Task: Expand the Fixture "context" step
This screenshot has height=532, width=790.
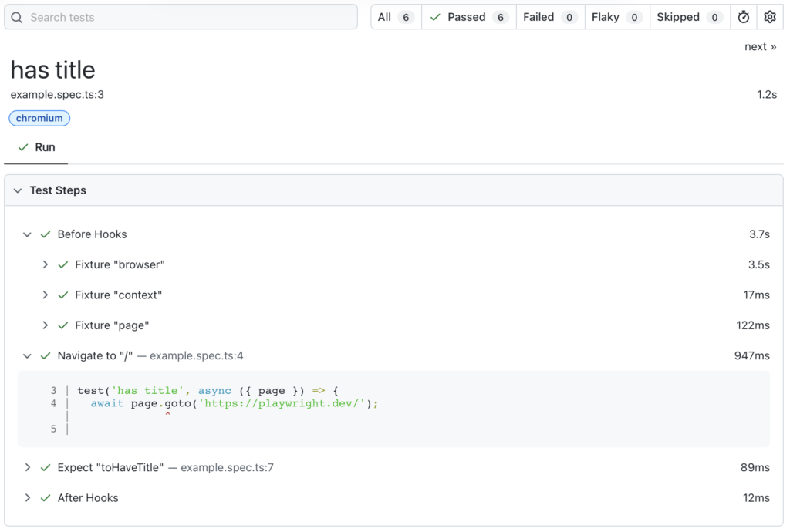Action: (x=46, y=295)
